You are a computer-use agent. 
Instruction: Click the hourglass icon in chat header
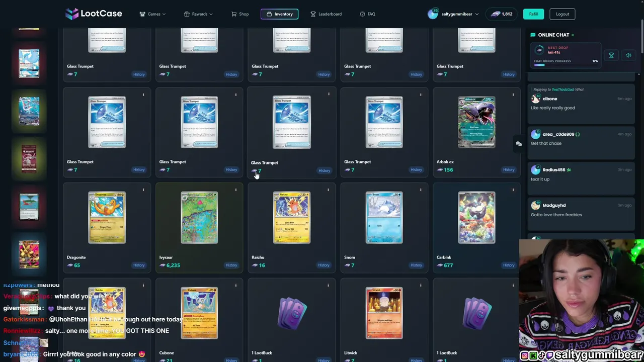coord(611,55)
